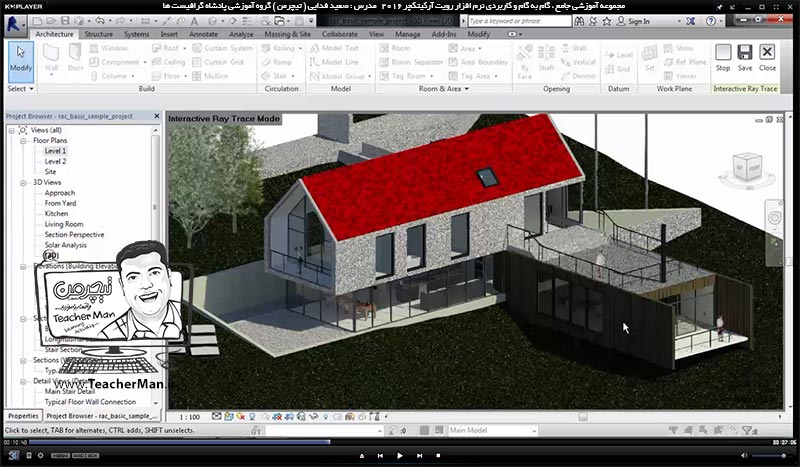Click the Switch Windows icon in quick access toolbar

[x=280, y=21]
